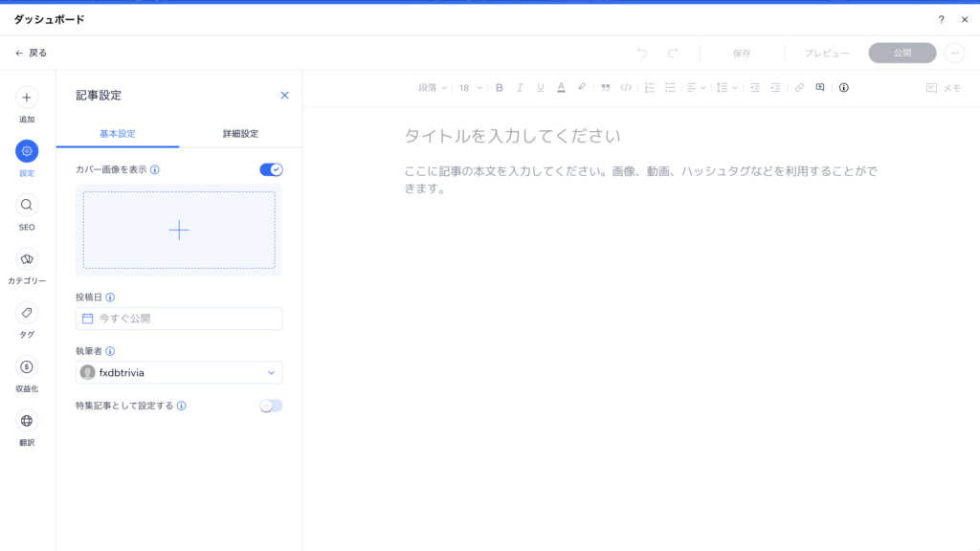980x551 pixels.
Task: Click the 公開 publish button
Action: pos(902,54)
